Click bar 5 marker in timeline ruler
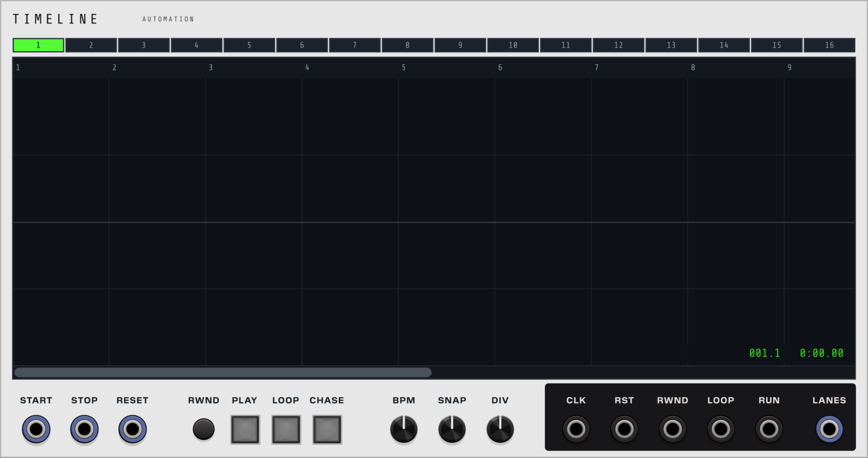 point(404,67)
